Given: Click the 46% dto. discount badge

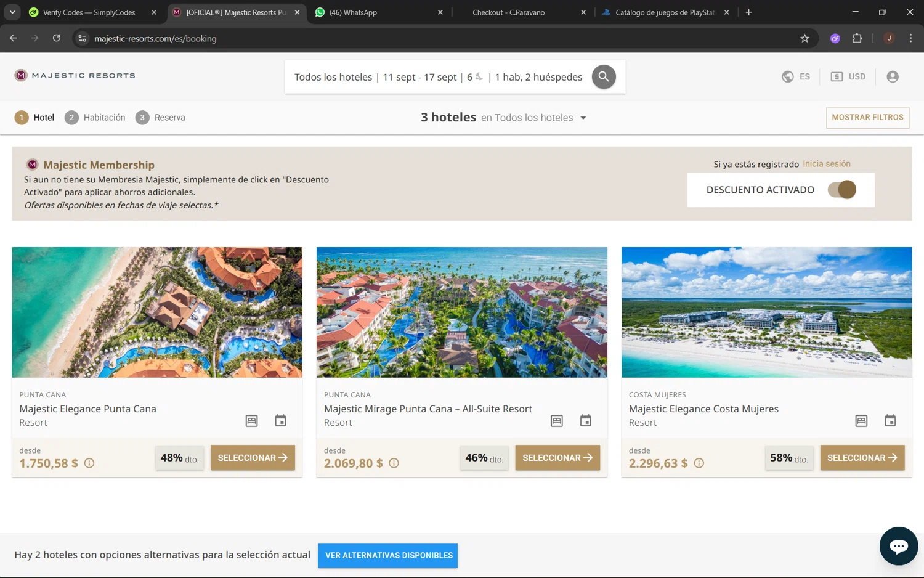Looking at the screenshot, I should pyautogui.click(x=484, y=458).
